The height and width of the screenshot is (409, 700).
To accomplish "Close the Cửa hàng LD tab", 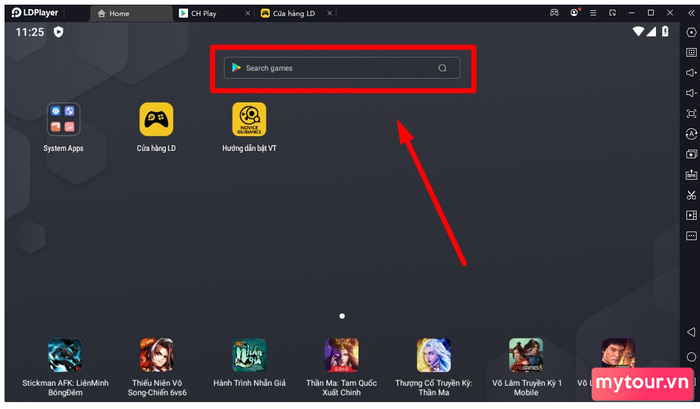I will click(329, 13).
